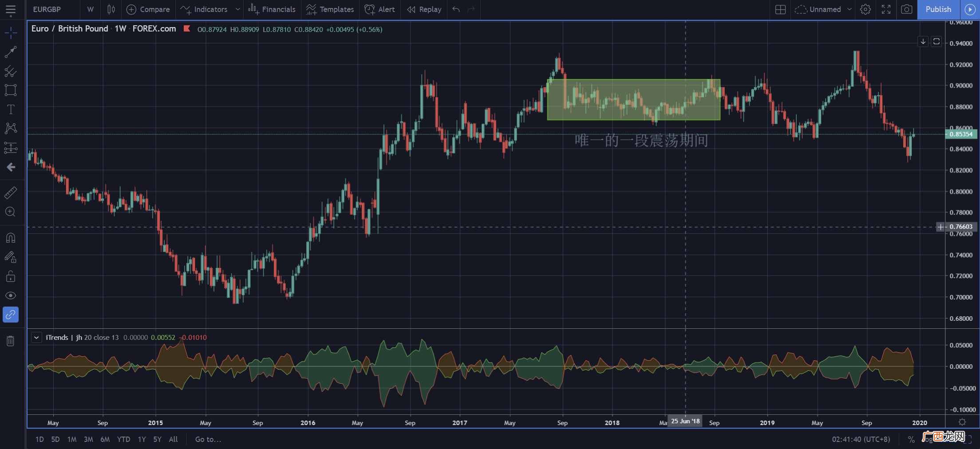Open the chart patterns tool
Image resolution: width=980 pixels, height=449 pixels.
(x=11, y=129)
